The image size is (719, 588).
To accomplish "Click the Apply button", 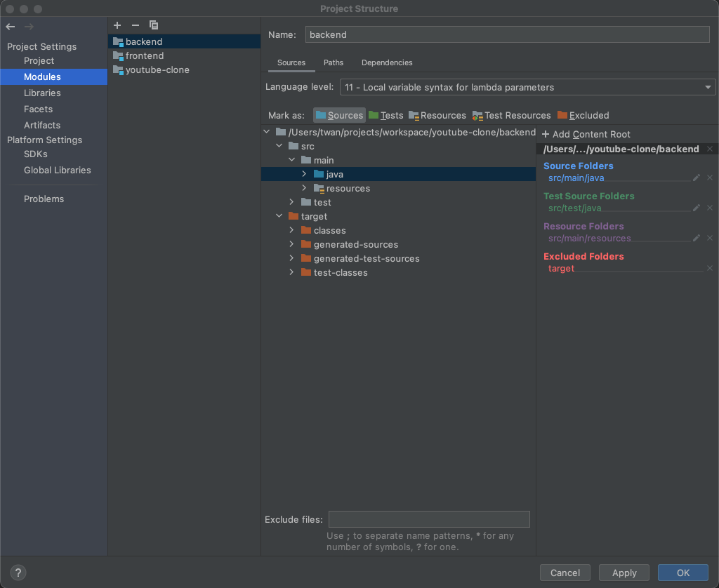I will pyautogui.click(x=624, y=573).
